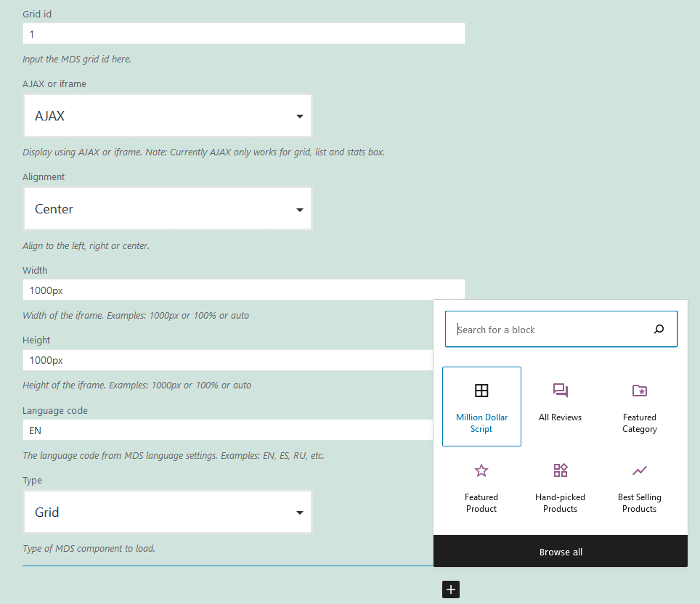The width and height of the screenshot is (700, 604).
Task: Click the Featured Category label text
Action: click(x=639, y=423)
